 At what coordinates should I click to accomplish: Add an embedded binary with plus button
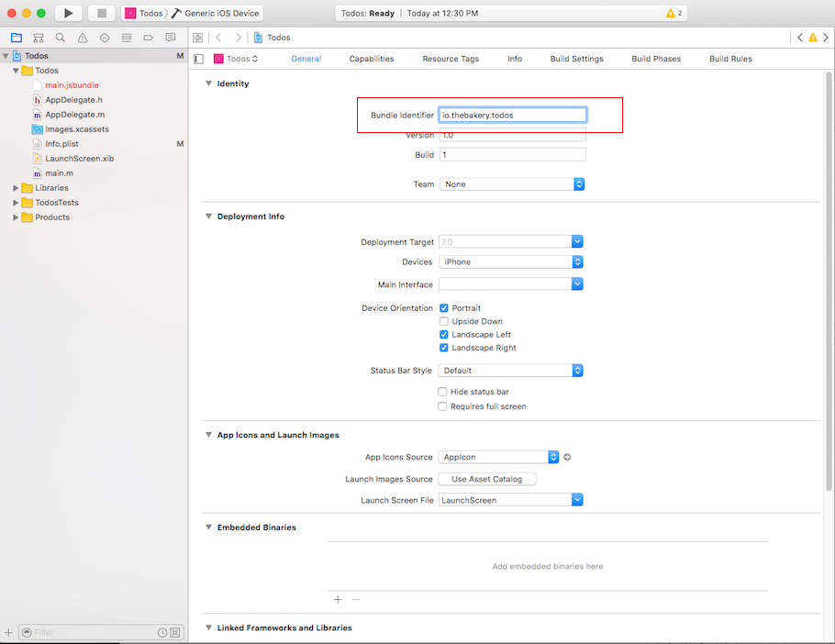338,600
